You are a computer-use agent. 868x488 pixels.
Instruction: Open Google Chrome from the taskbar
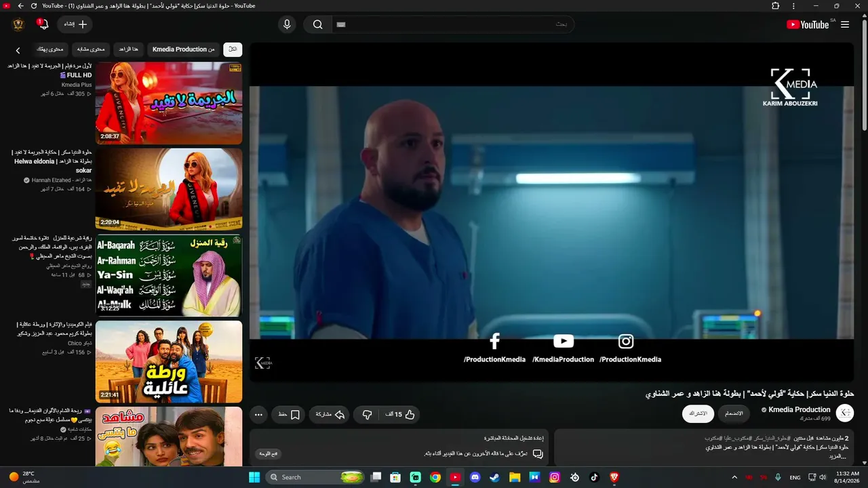point(435,477)
